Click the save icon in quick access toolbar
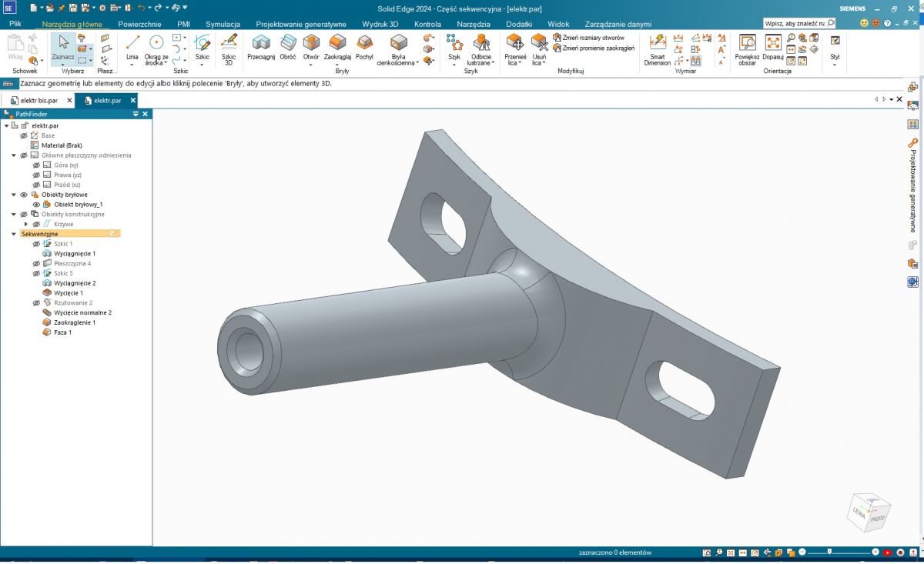The image size is (924, 564). [72, 8]
